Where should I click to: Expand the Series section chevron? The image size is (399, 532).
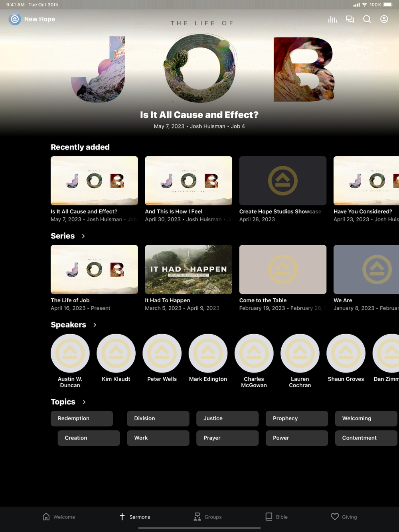[x=83, y=236]
